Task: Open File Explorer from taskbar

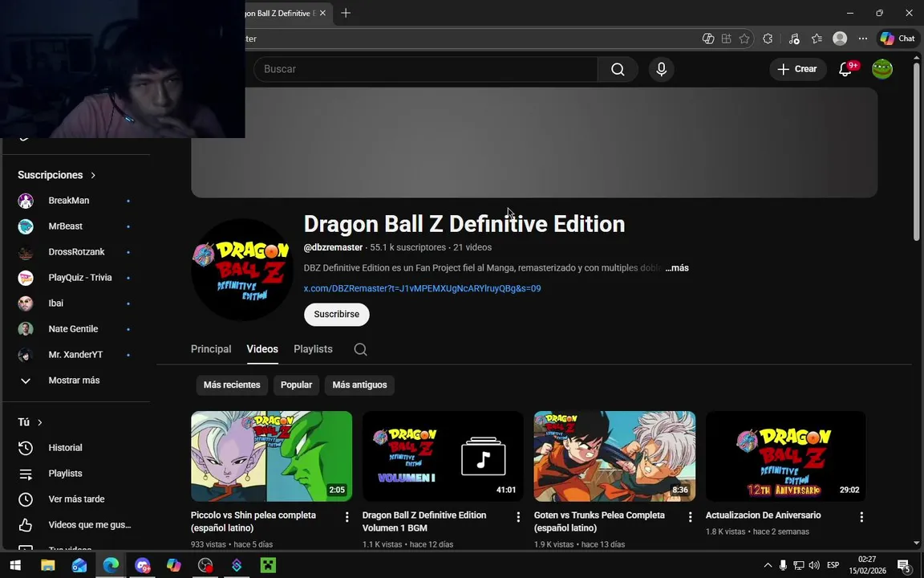Action: click(x=48, y=565)
